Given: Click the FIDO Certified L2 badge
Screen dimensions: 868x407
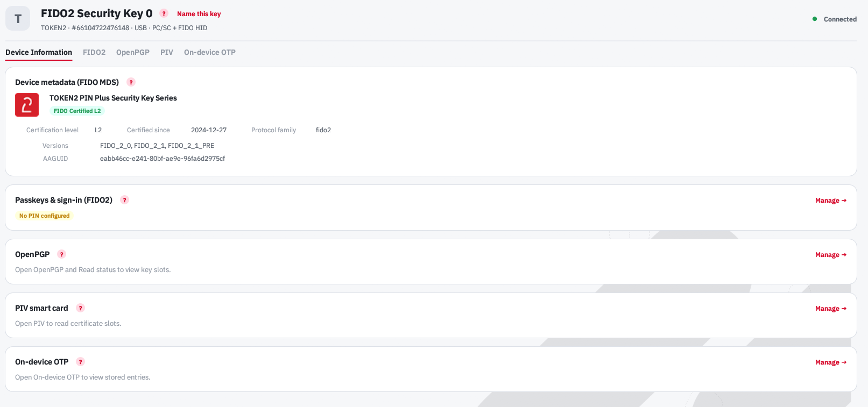Looking at the screenshot, I should (77, 111).
